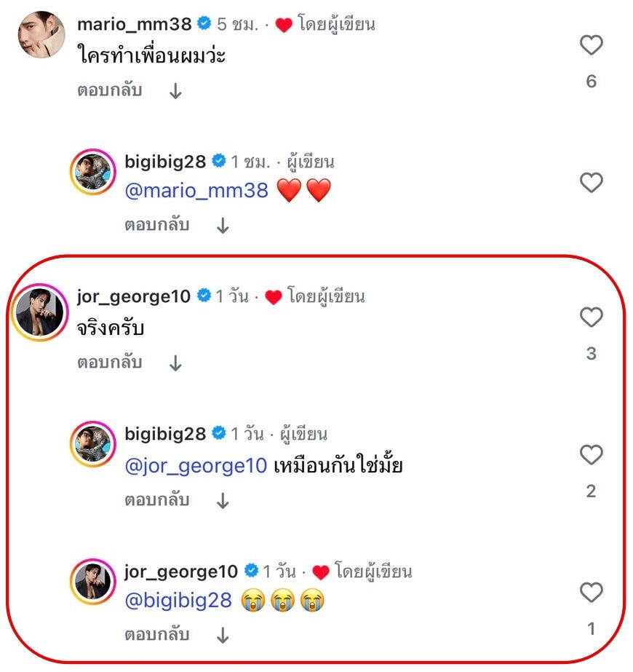
Task: Expand arrow under mario_mm38's comment
Action: 175,92
